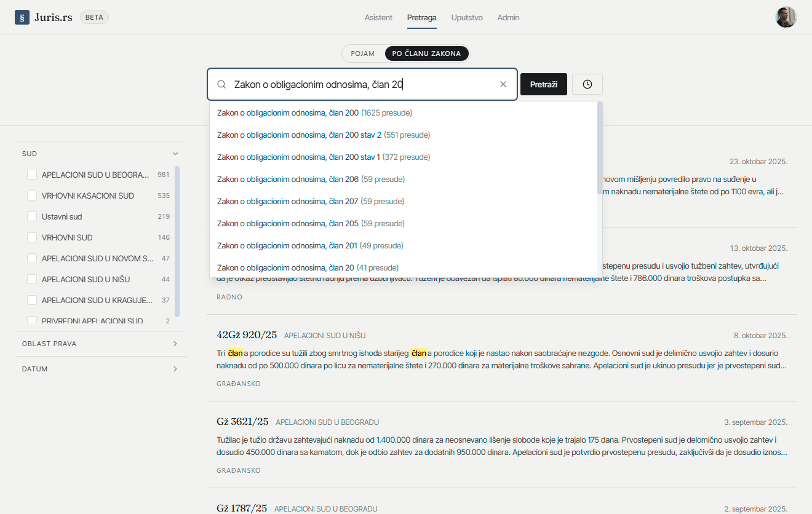Open case 42Gž 920/25
The width and height of the screenshot is (812, 514).
[x=247, y=335]
